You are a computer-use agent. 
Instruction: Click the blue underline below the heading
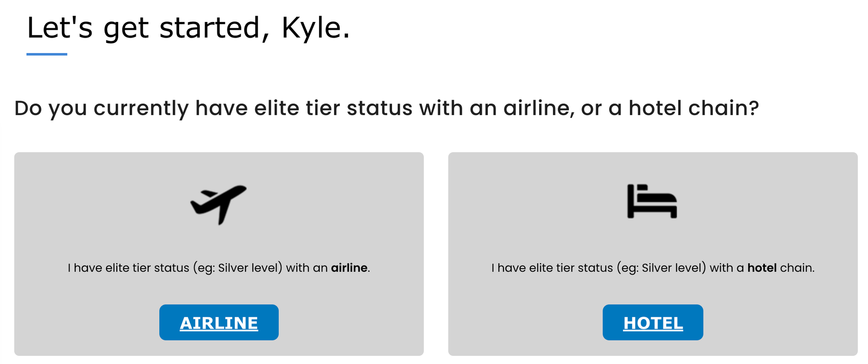pos(47,54)
